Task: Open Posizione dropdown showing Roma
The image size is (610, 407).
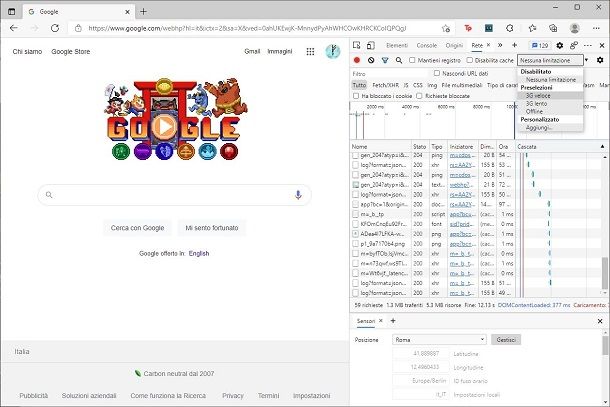Action: click(439, 340)
